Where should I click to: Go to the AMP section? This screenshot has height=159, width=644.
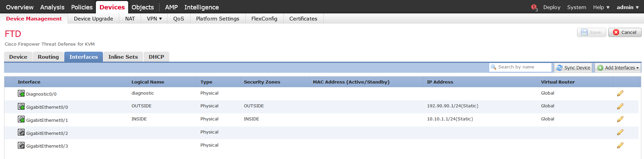point(171,7)
